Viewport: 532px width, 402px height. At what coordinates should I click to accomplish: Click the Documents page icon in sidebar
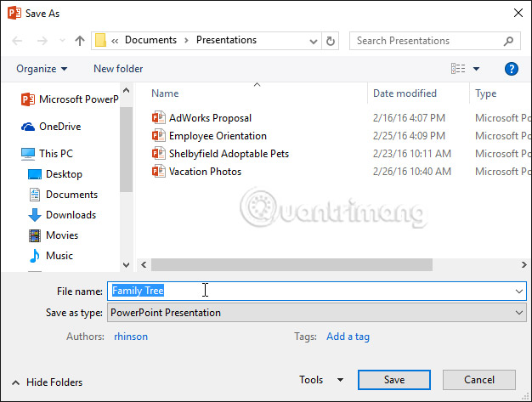click(35, 195)
